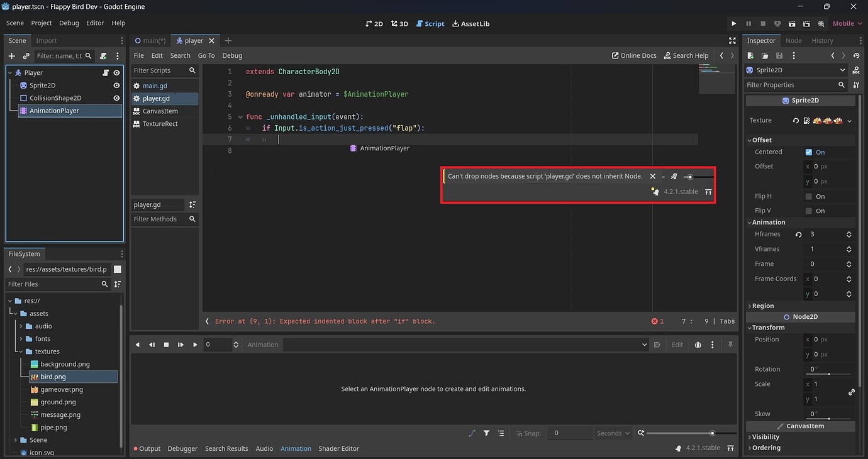This screenshot has height=459, width=868.
Task: Add a new child node in the Scene dock
Action: pyautogui.click(x=11, y=56)
